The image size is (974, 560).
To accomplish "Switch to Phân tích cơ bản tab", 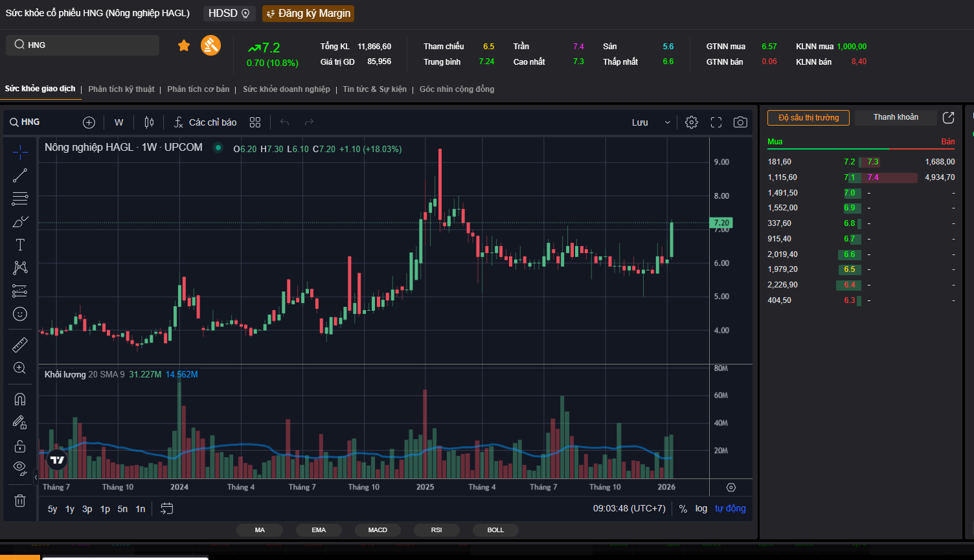I will [199, 89].
